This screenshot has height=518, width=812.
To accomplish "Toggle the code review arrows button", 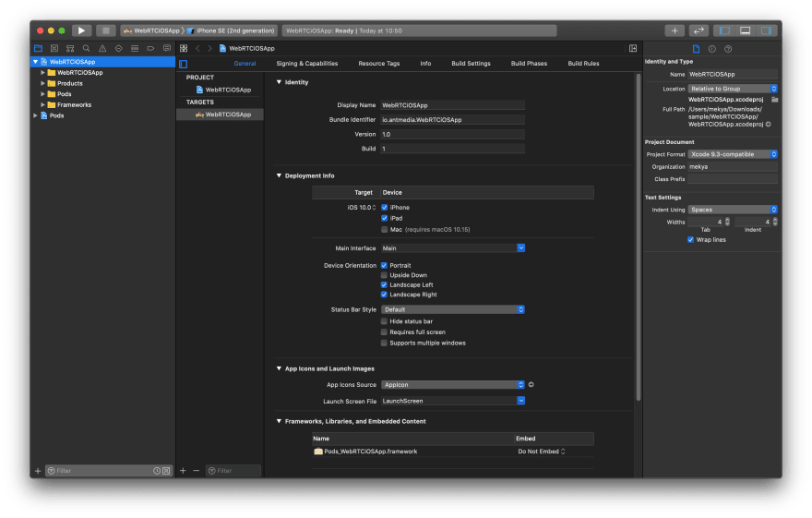I will click(699, 30).
